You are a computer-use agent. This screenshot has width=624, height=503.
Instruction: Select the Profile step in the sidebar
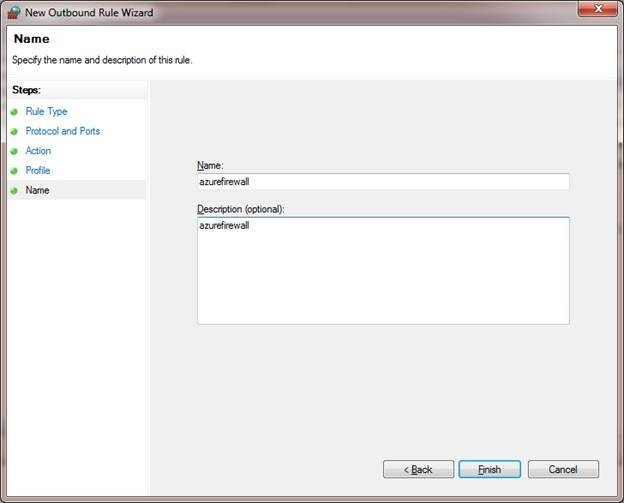click(x=38, y=171)
